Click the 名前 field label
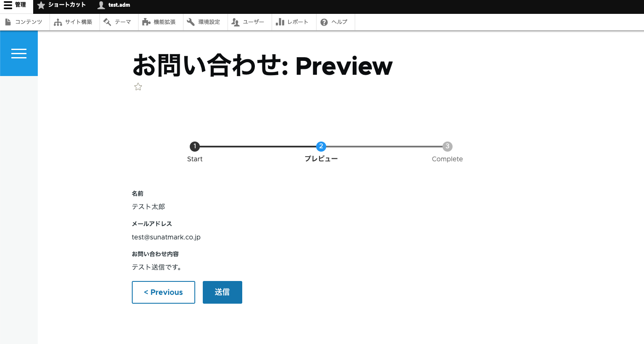The height and width of the screenshot is (344, 644). [138, 194]
